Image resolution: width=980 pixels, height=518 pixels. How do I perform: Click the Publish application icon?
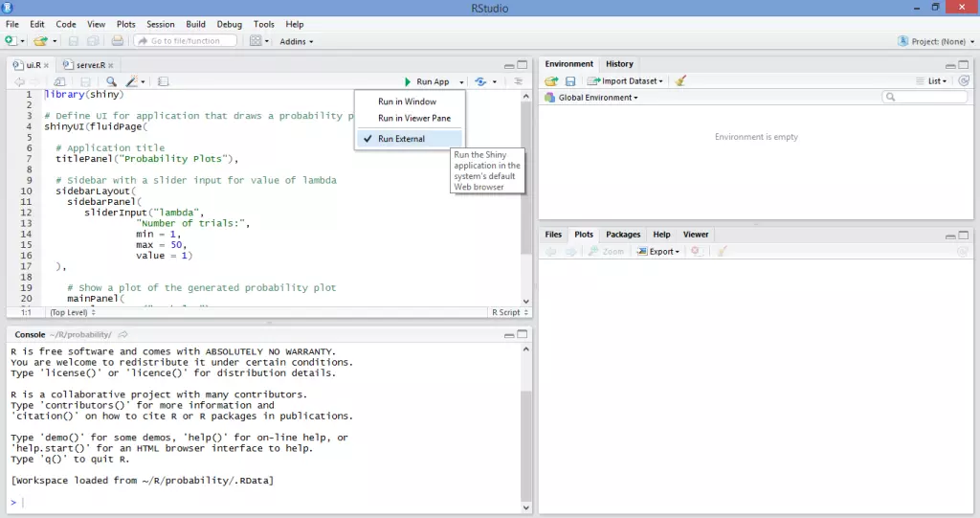480,81
